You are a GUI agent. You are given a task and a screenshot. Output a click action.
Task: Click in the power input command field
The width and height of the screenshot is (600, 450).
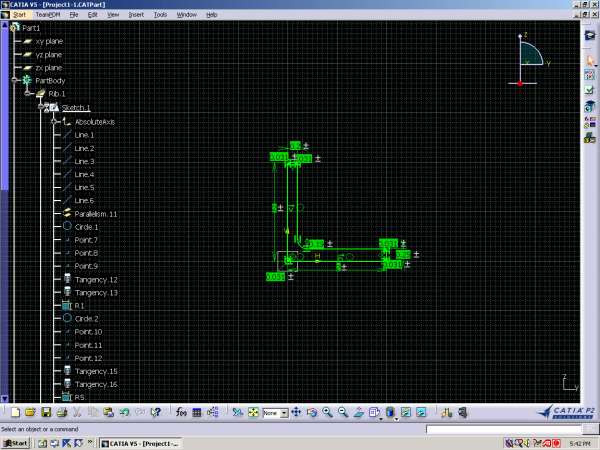pyautogui.click(x=504, y=429)
